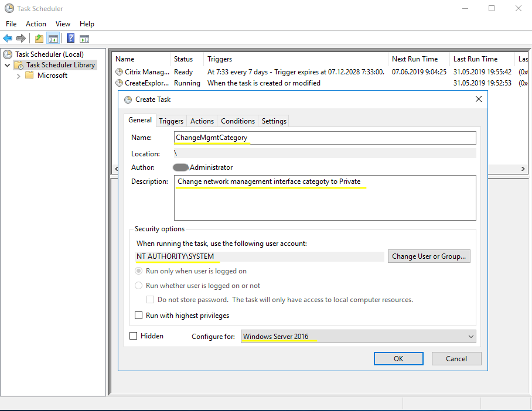Click the Show/Hide Action Pane icon
The image size is (532, 411).
pyautogui.click(x=84, y=38)
